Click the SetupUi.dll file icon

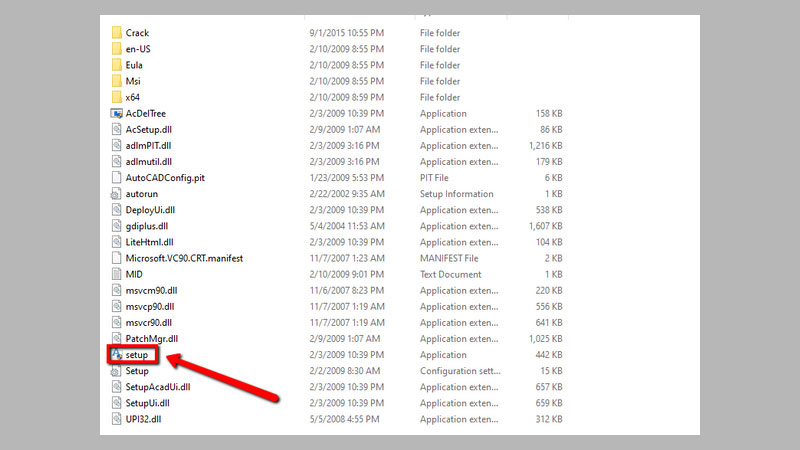[116, 403]
